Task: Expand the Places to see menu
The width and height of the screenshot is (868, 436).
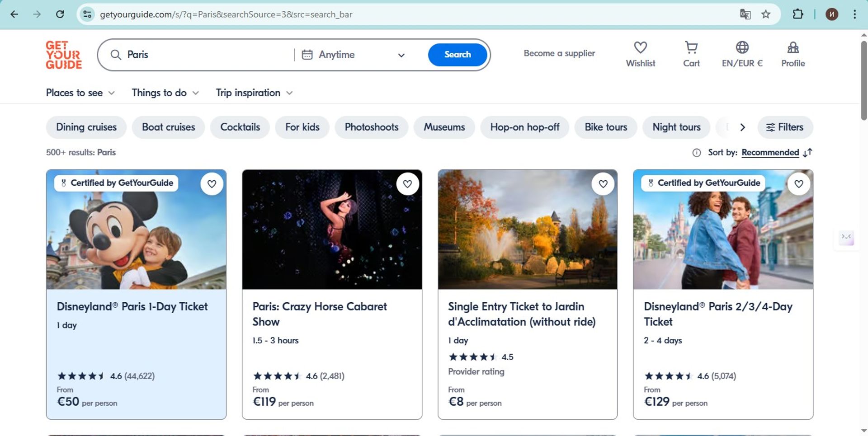Action: 80,93
